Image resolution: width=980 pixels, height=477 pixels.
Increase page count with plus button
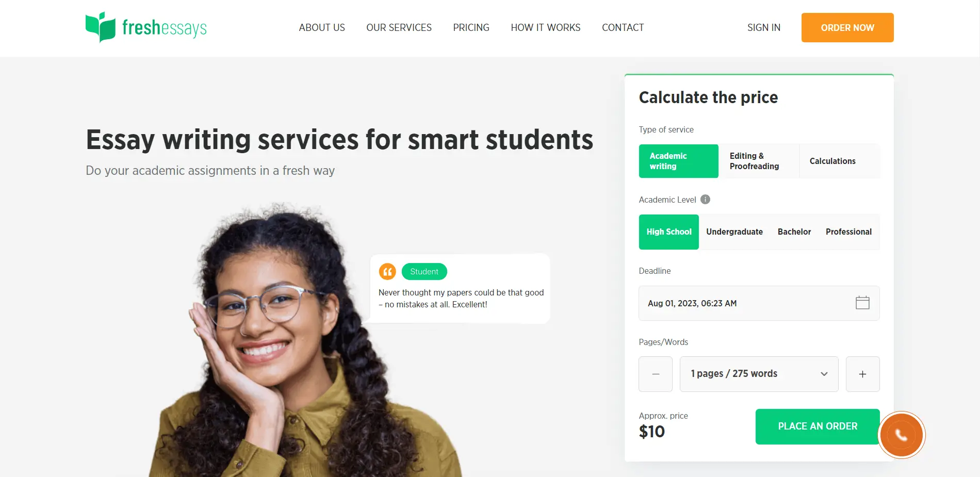coord(862,374)
